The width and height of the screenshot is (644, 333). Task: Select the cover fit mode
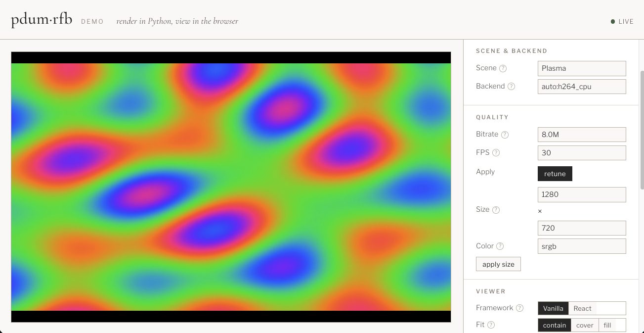[585, 325]
